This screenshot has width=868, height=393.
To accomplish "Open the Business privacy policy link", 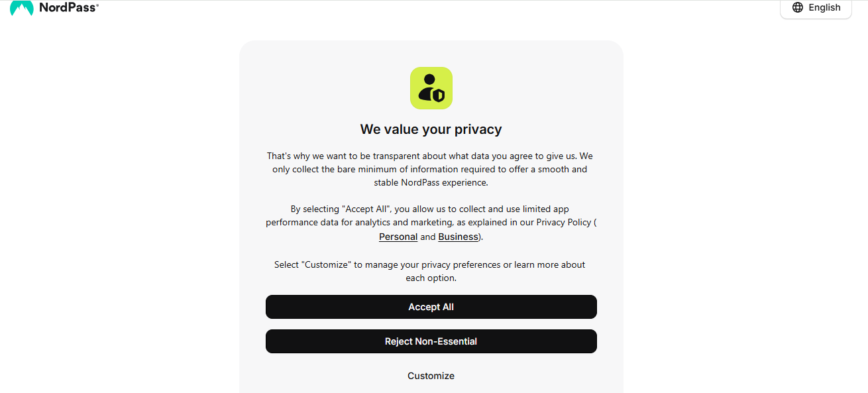I will coord(458,237).
